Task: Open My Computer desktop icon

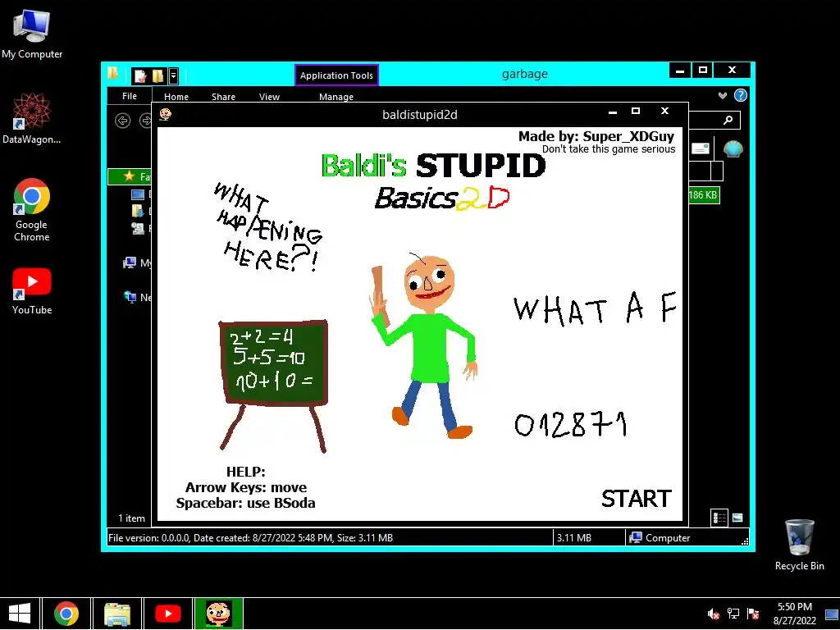Action: (32, 34)
